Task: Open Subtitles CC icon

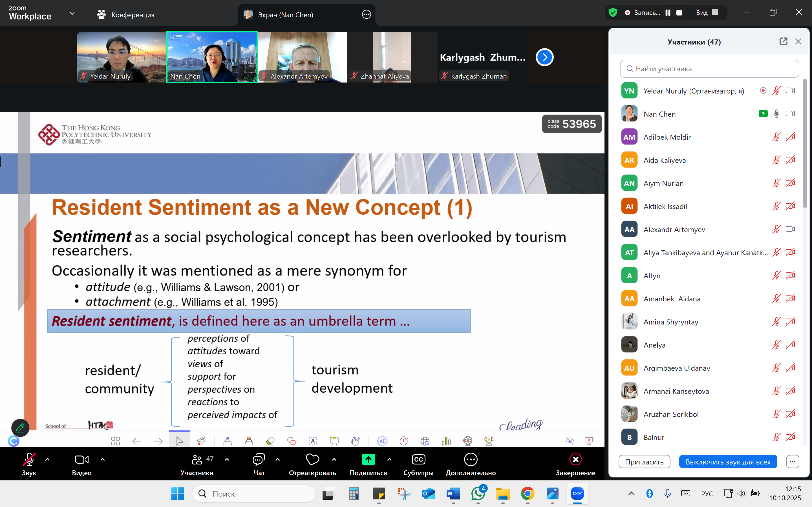Action: tap(418, 459)
